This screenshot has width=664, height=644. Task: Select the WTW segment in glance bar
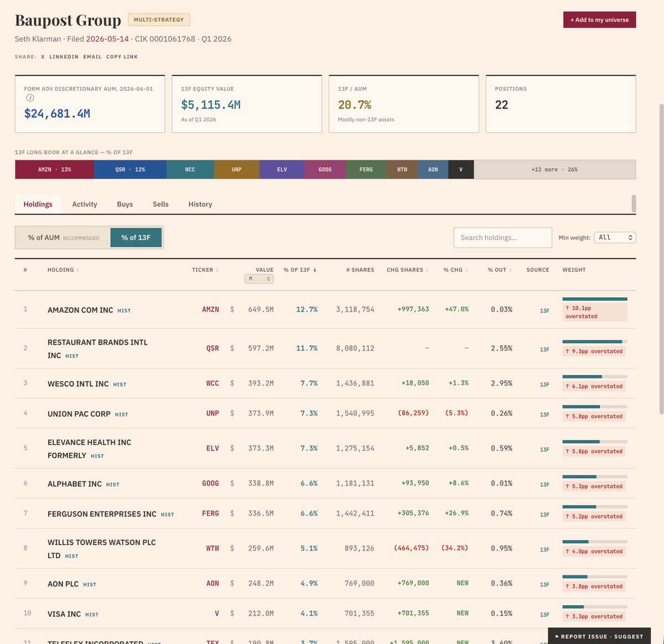[402, 169]
